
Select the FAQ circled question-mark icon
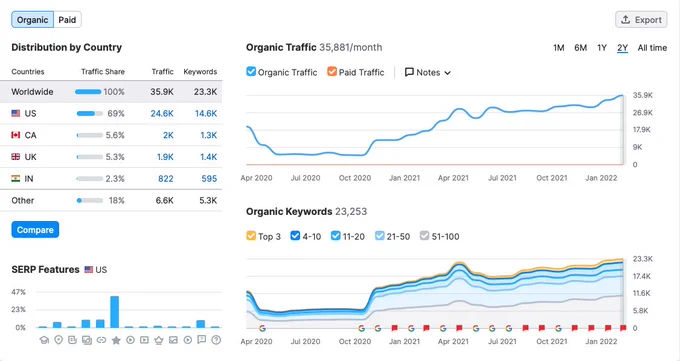point(216,340)
